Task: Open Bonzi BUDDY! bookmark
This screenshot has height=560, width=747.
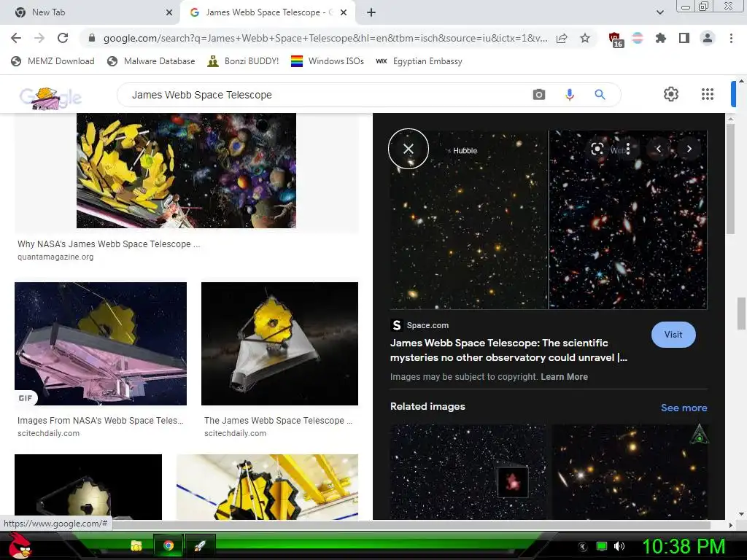Action: pos(243,61)
